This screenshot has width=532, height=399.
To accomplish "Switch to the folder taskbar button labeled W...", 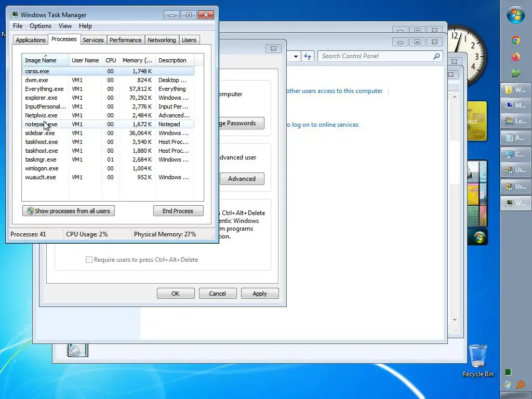I will coord(516,90).
